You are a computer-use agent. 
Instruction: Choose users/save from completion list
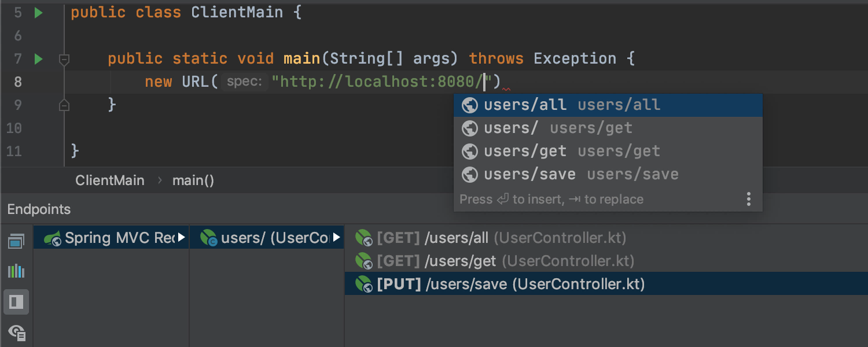click(529, 175)
